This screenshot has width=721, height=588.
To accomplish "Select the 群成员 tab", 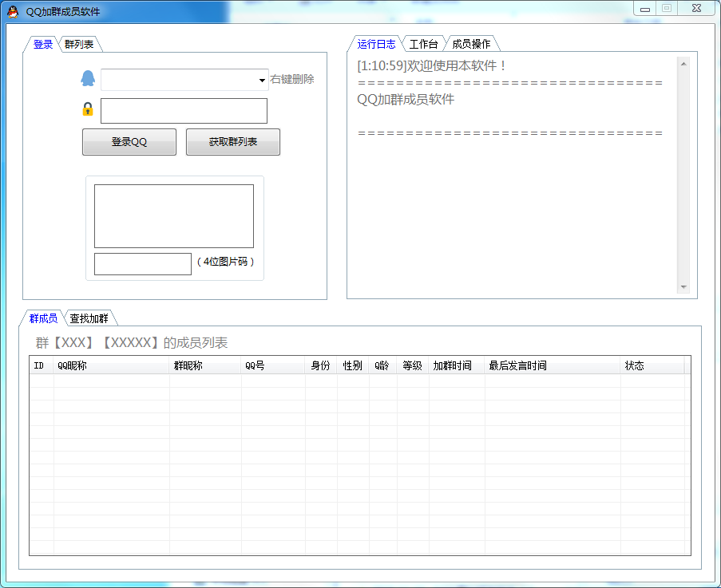I will pyautogui.click(x=43, y=318).
